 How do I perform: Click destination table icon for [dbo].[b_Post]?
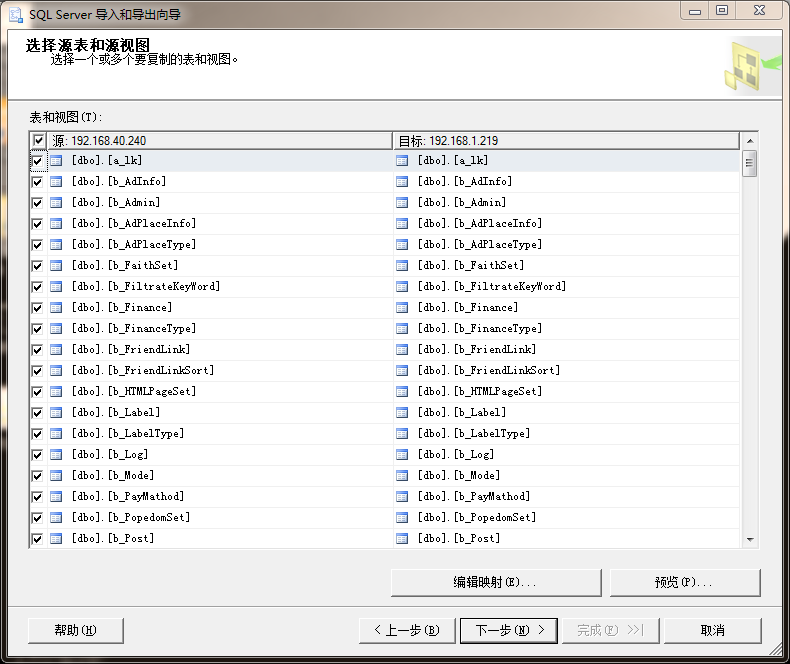click(x=402, y=539)
